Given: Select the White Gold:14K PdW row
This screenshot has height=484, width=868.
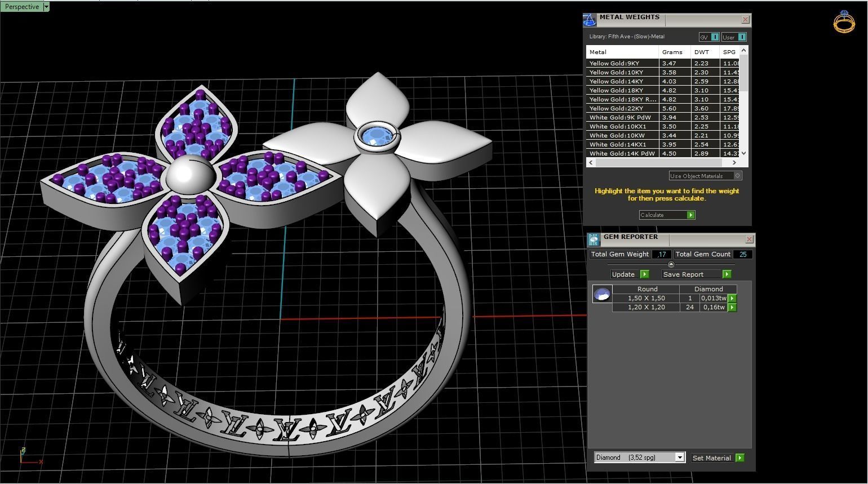Looking at the screenshot, I should (x=663, y=153).
